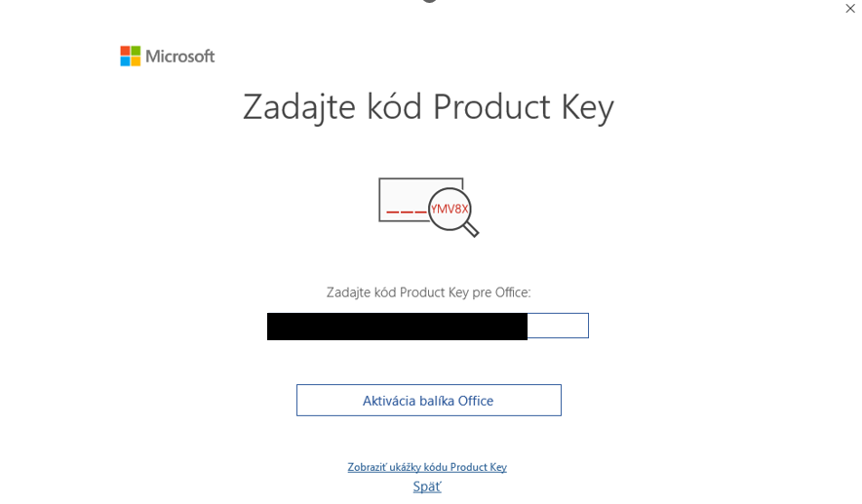Focus the empty end of product key field
The image size is (862, 504).
(558, 326)
